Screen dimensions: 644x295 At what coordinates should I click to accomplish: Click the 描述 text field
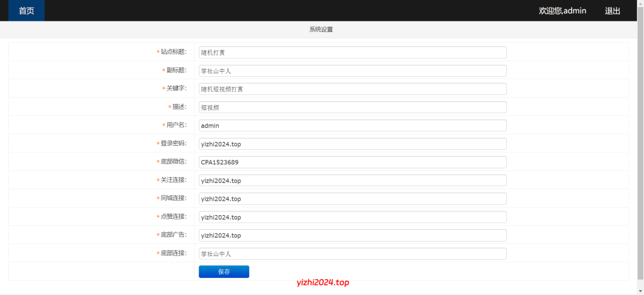click(352, 108)
